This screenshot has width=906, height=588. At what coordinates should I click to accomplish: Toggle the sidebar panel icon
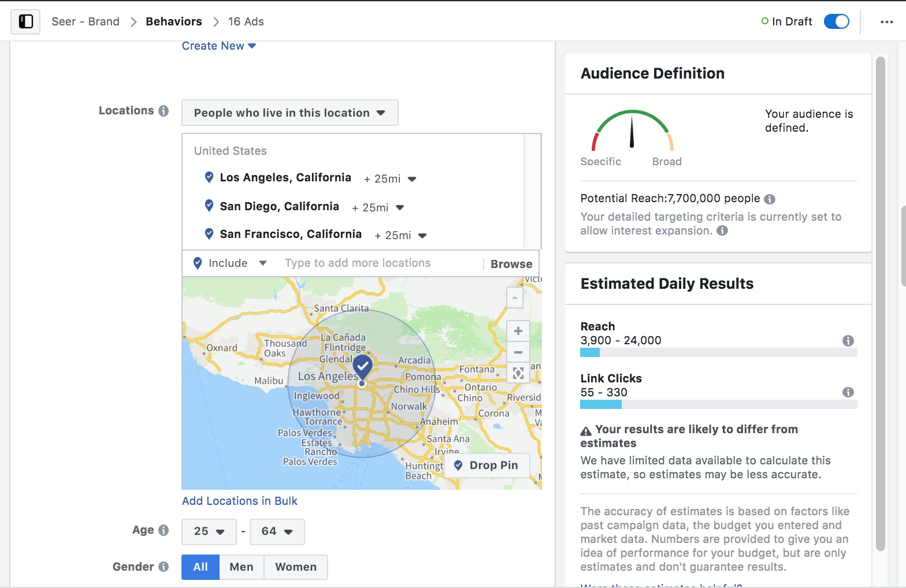(25, 22)
